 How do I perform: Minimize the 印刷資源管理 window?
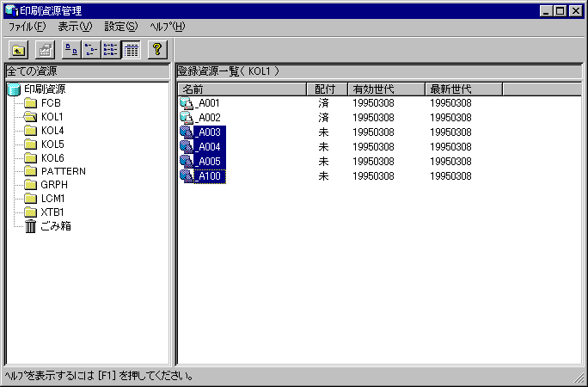(547, 11)
